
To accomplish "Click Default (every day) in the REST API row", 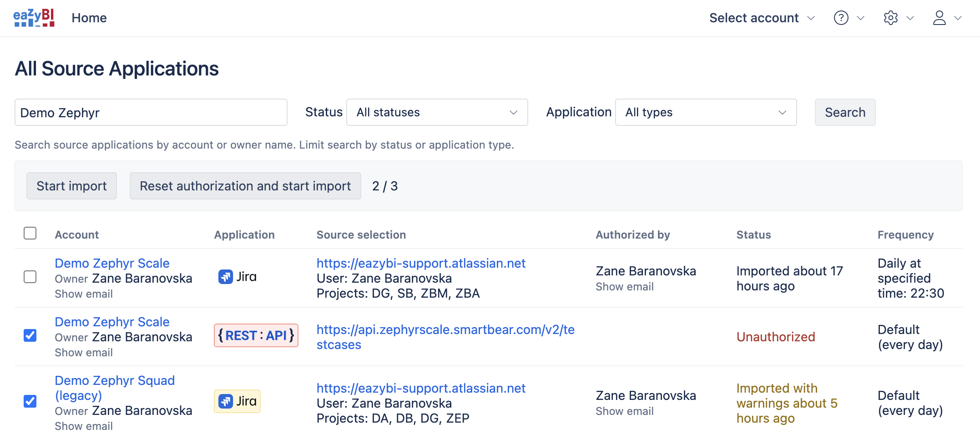I will coord(910,337).
